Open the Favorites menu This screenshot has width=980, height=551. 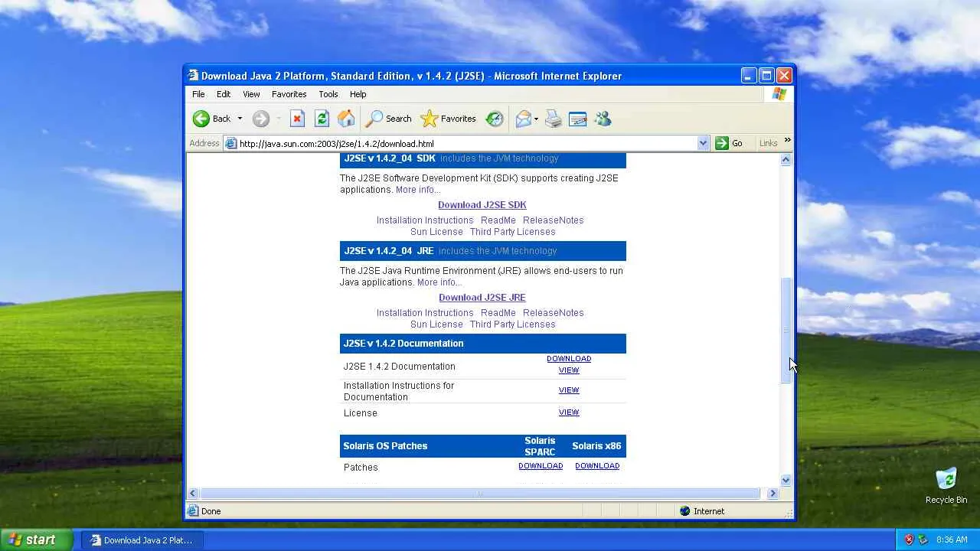coord(289,94)
